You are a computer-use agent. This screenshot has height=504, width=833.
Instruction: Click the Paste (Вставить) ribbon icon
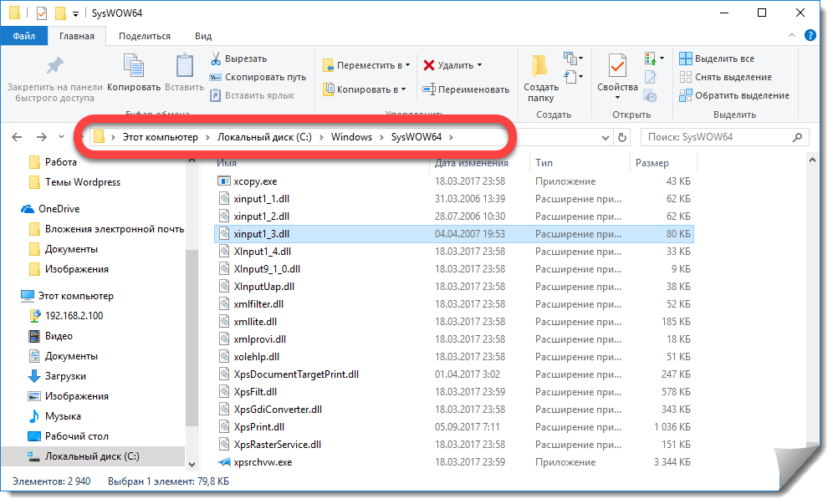pos(184,66)
